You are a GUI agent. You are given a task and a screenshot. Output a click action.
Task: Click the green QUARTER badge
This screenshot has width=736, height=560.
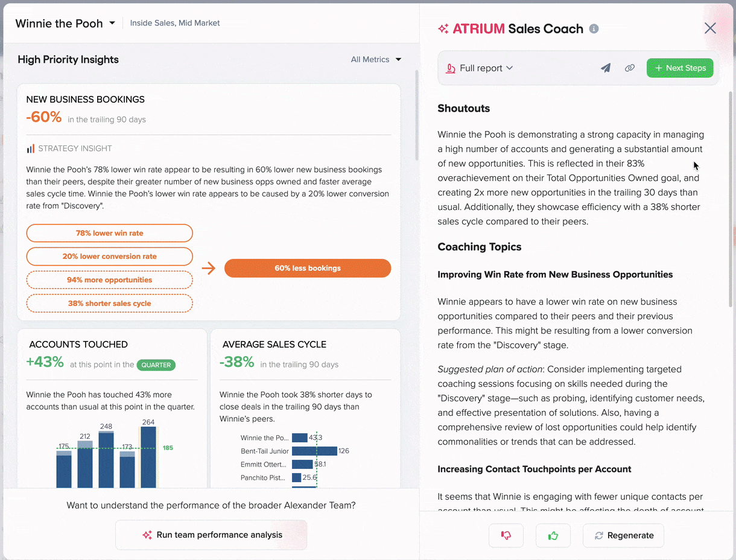(156, 364)
